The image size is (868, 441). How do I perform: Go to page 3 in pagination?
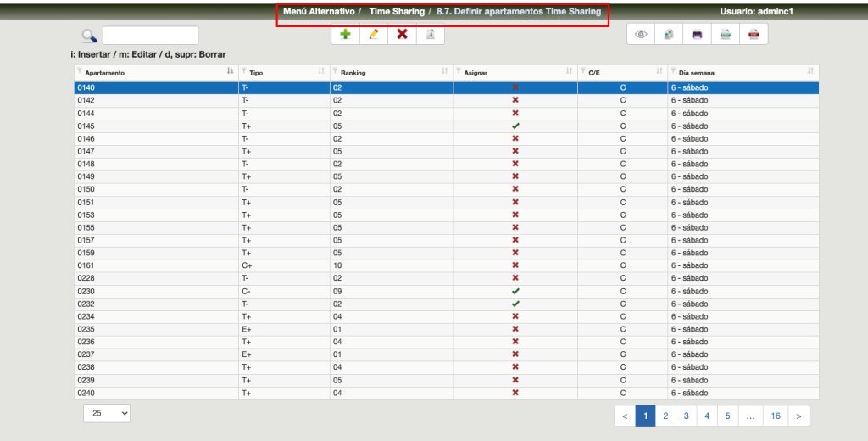(687, 416)
